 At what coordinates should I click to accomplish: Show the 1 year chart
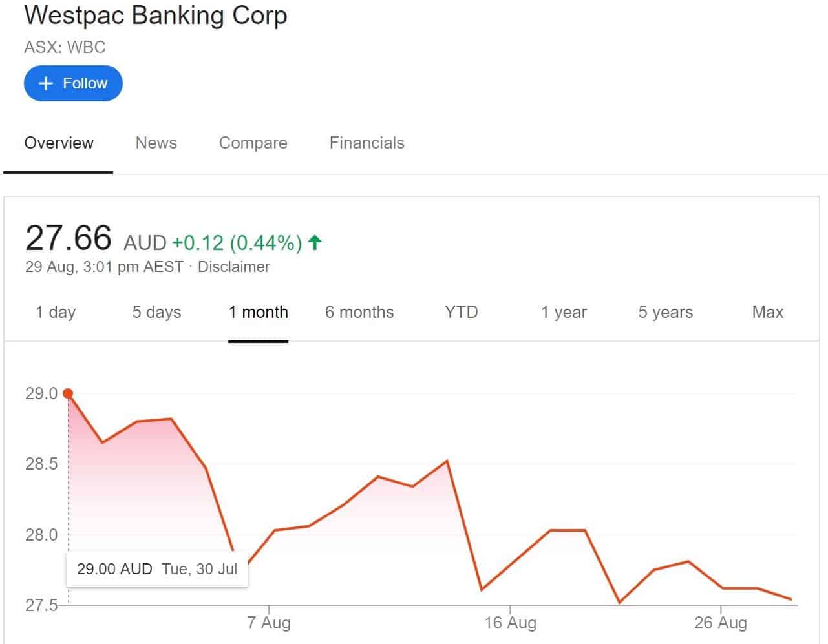(564, 312)
